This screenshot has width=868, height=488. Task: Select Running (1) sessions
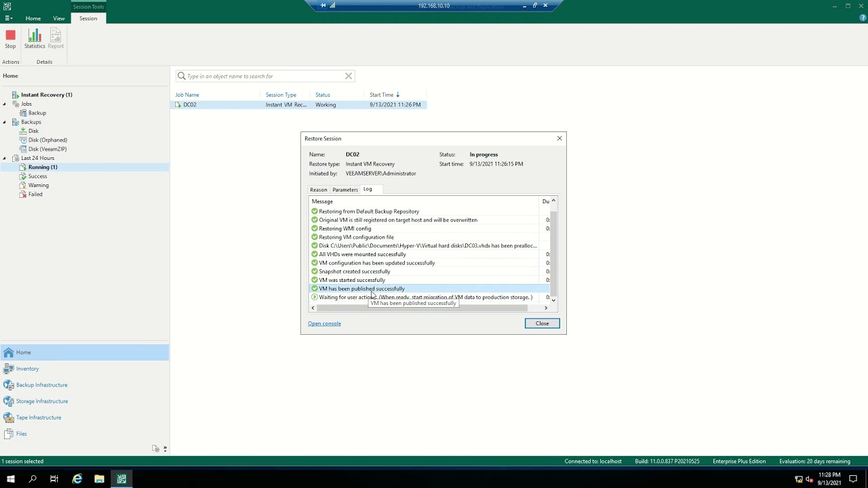click(x=43, y=167)
